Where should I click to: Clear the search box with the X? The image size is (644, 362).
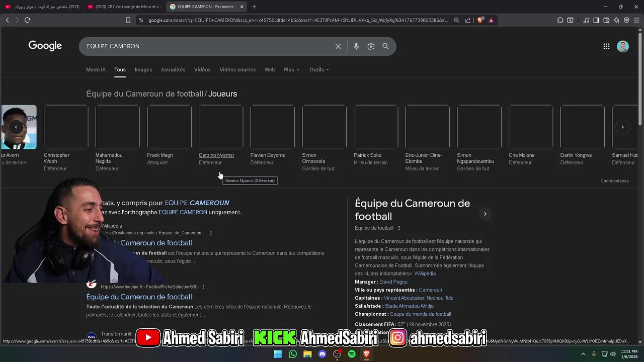pyautogui.click(x=338, y=46)
